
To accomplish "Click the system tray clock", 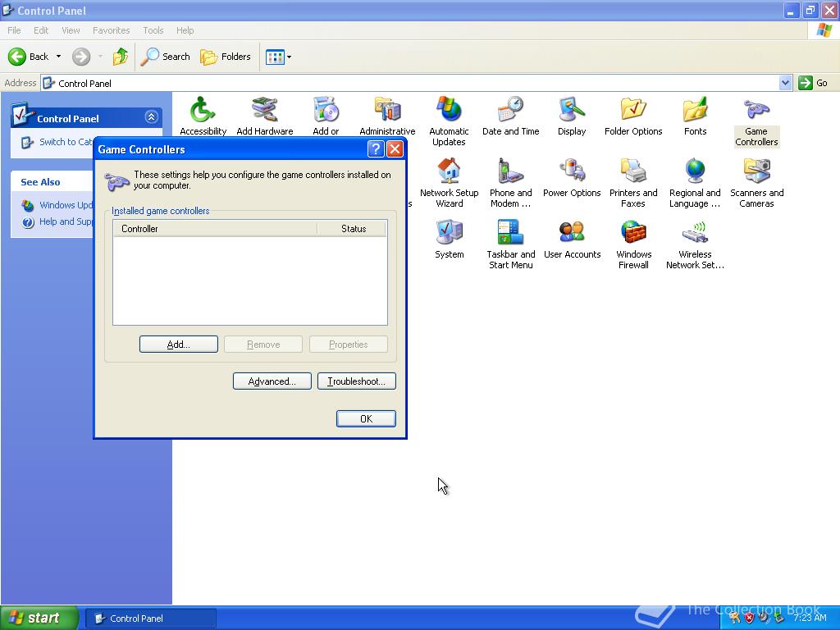I will pos(810,618).
